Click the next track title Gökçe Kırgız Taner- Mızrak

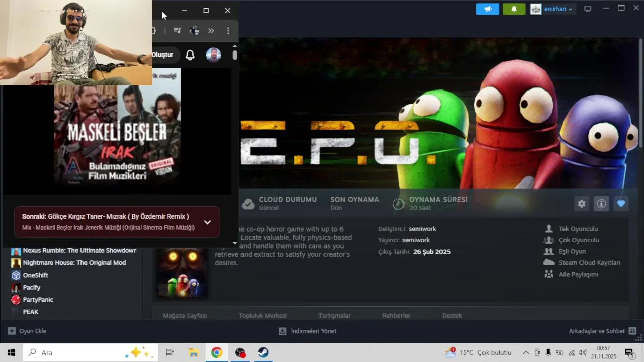(x=119, y=216)
